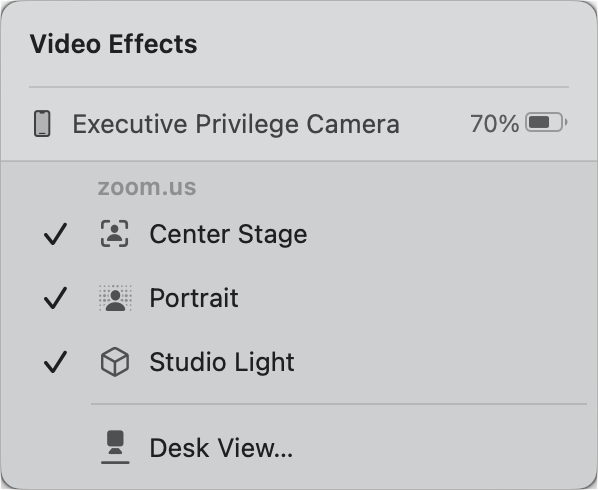The width and height of the screenshot is (598, 490).
Task: Click the 70% battery percentage text
Action: [494, 124]
